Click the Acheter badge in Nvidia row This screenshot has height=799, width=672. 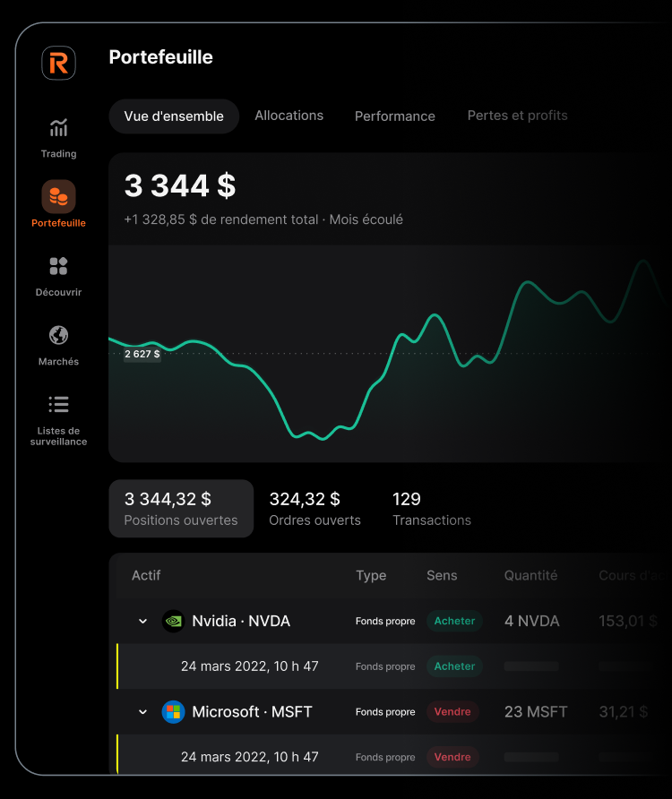pyautogui.click(x=454, y=621)
